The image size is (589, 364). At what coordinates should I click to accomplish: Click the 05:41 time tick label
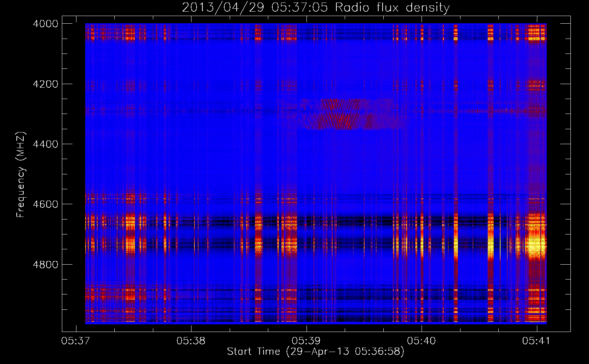tap(537, 341)
